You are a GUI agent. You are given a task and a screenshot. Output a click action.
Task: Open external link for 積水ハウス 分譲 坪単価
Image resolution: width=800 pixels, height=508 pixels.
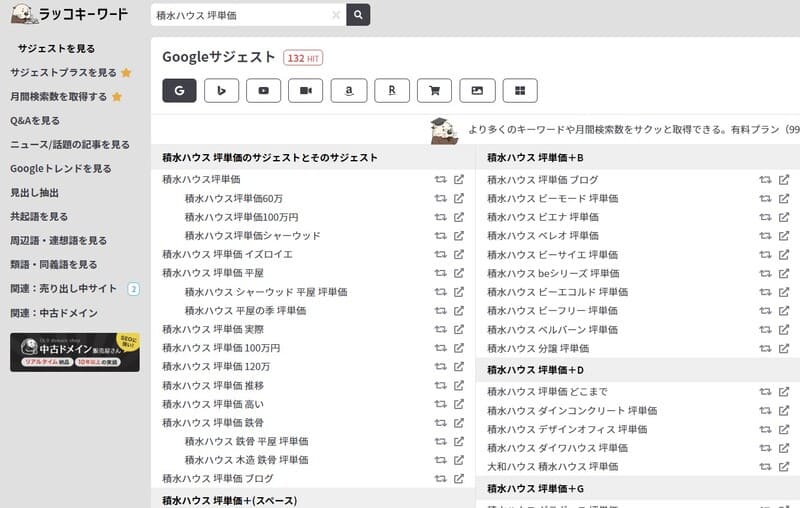pyautogui.click(x=784, y=348)
